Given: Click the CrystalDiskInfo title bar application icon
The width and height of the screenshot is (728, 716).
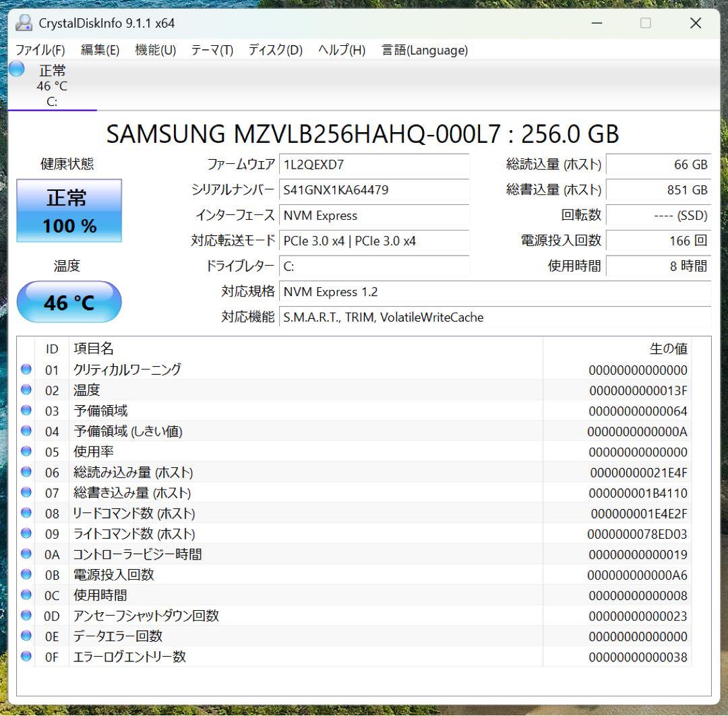Looking at the screenshot, I should click(24, 22).
